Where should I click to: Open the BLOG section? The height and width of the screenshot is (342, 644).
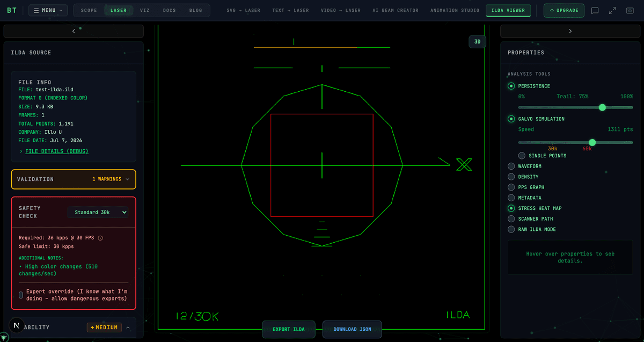click(x=196, y=10)
